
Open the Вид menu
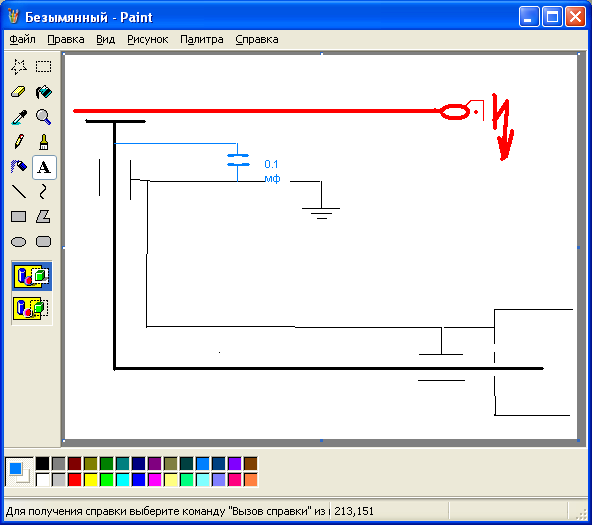[105, 40]
